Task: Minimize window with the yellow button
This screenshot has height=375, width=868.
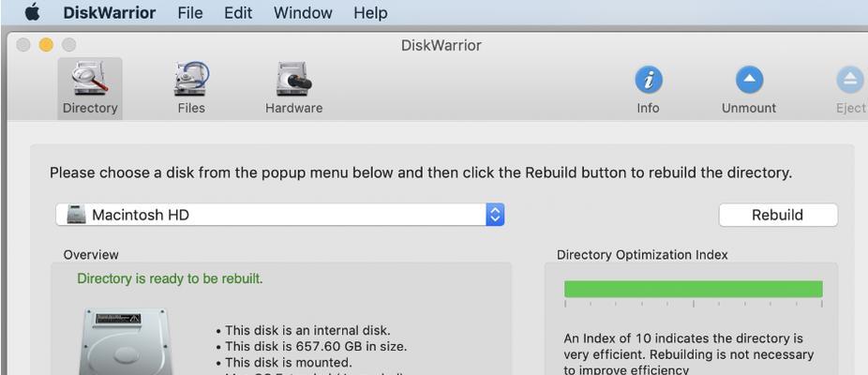Action: (46, 45)
